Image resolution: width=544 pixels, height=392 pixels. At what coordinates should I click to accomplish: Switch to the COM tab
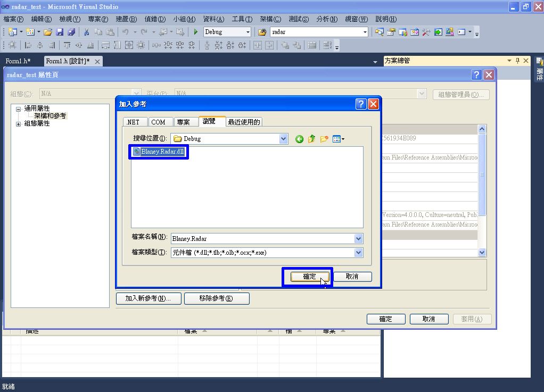coord(160,121)
